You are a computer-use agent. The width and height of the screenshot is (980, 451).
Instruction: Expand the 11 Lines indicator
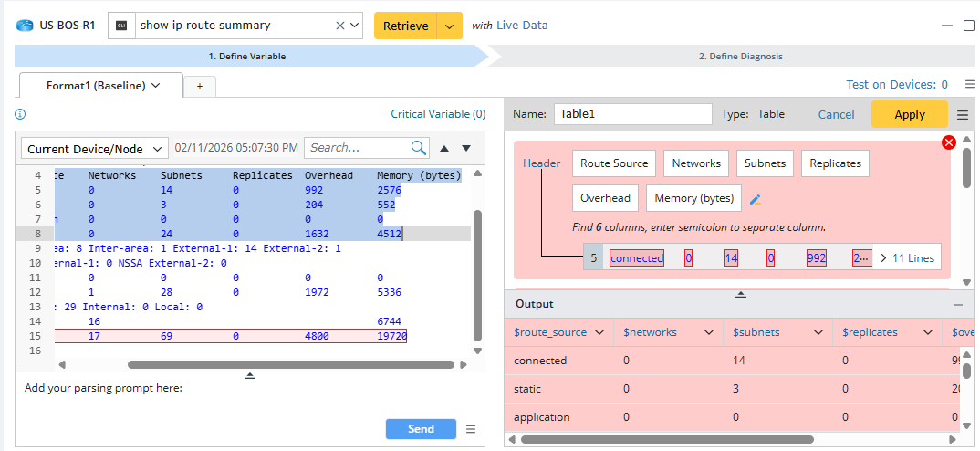907,258
